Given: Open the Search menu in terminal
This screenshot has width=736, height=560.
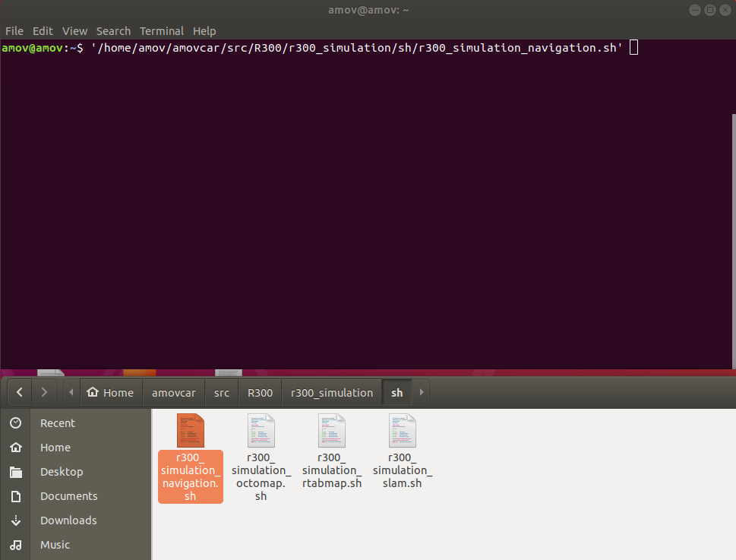Looking at the screenshot, I should coord(113,31).
